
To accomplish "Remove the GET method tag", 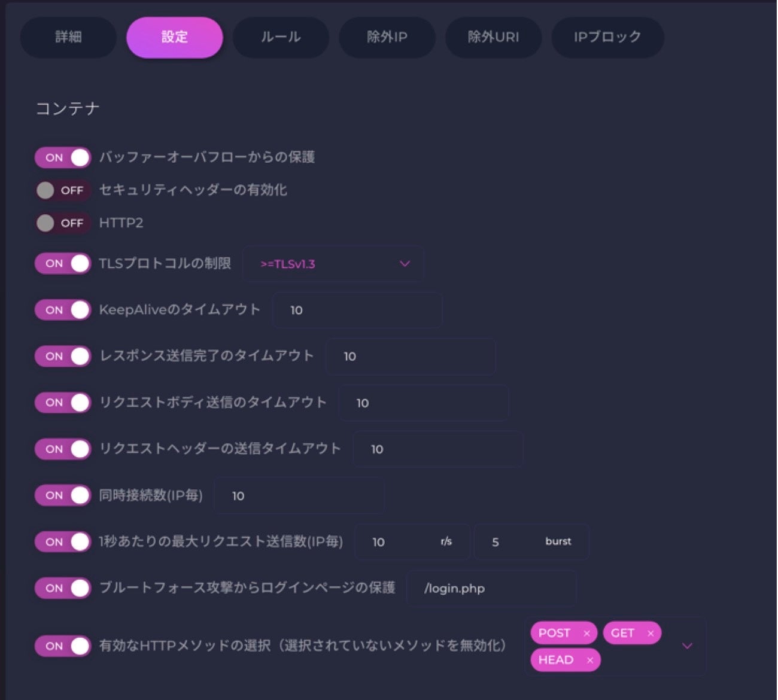I will 651,634.
